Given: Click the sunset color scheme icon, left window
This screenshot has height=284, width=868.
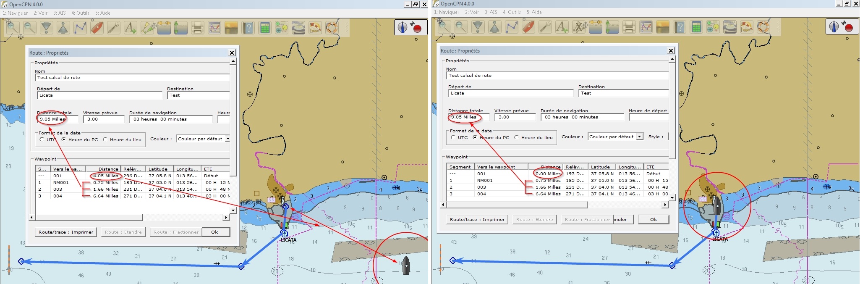Looking at the screenshot, I should coord(231,28).
